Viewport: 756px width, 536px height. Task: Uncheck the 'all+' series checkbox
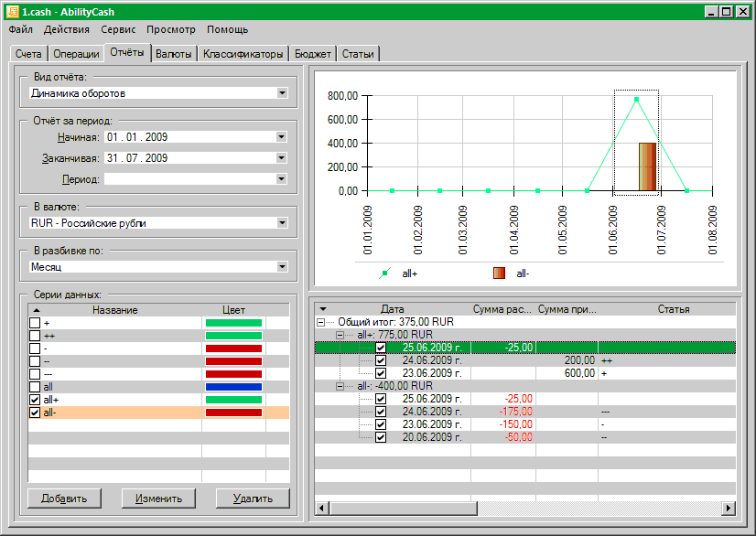tap(35, 401)
